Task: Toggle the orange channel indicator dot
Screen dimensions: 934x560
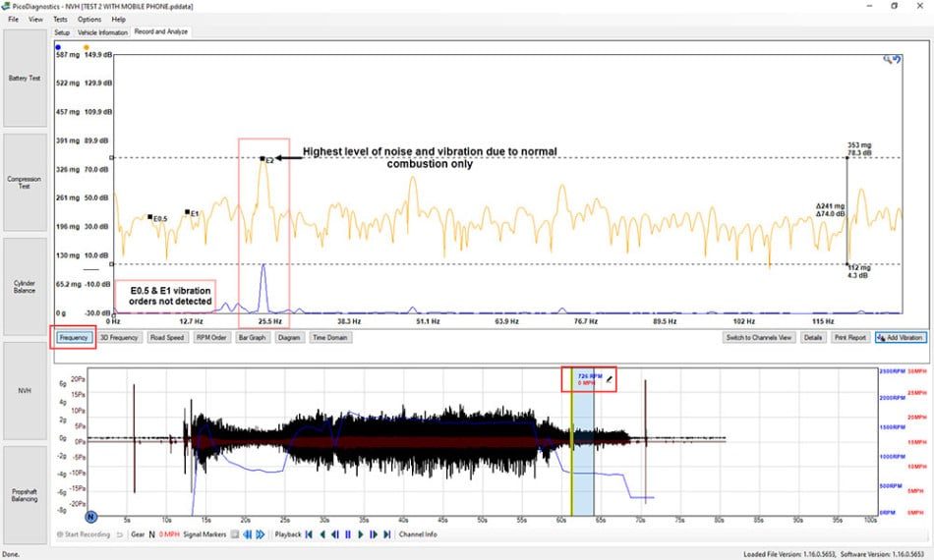Action: pyautogui.click(x=87, y=47)
